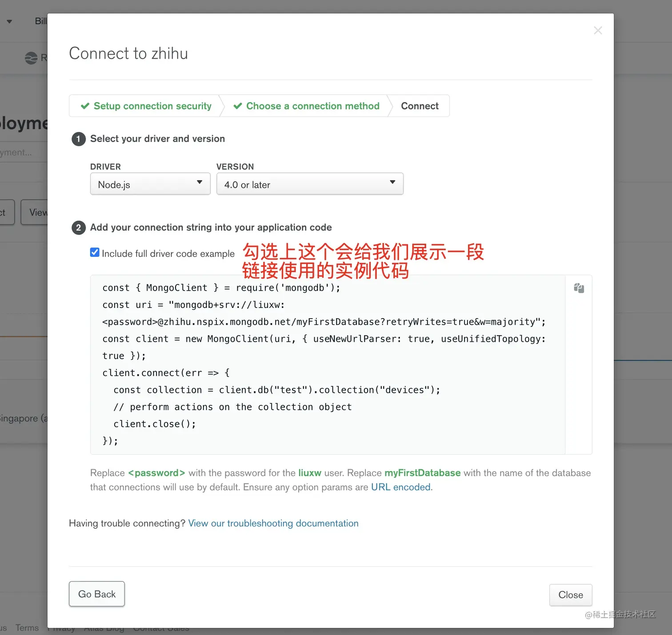
Task: Open the URL encoded link
Action: (x=400, y=487)
